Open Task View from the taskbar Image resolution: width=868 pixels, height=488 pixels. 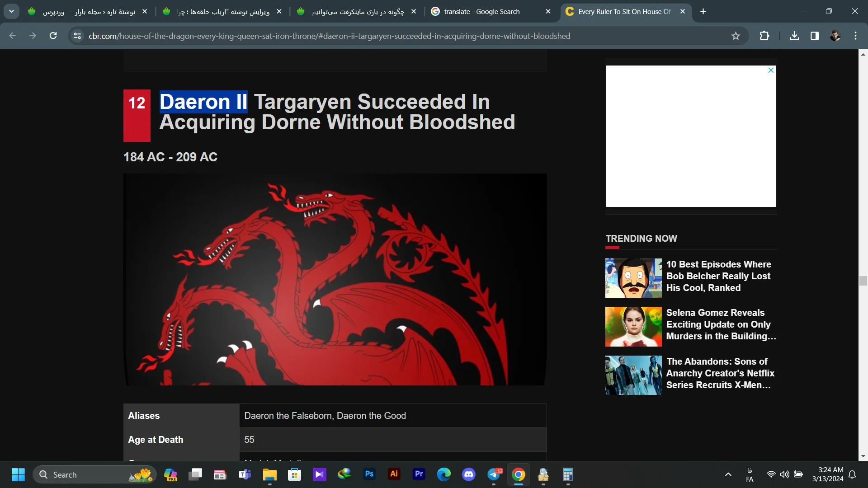point(195,474)
